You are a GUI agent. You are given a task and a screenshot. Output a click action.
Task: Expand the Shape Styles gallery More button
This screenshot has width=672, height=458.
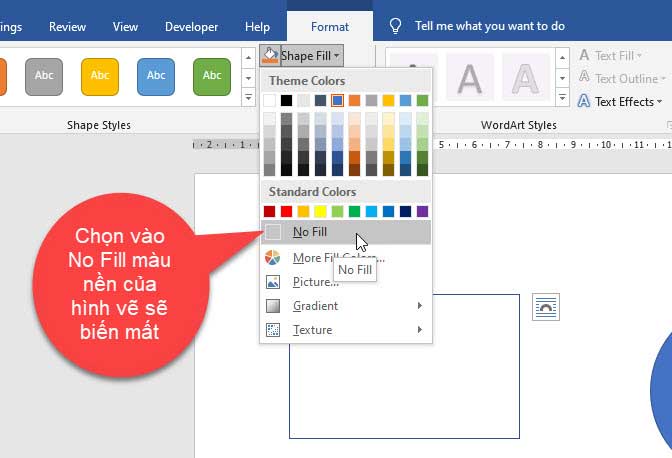[249, 98]
